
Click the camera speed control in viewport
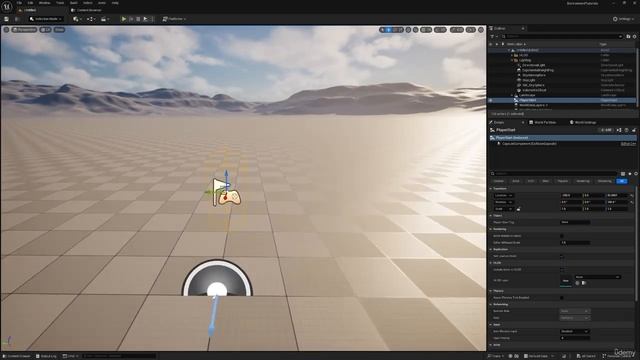point(471,30)
